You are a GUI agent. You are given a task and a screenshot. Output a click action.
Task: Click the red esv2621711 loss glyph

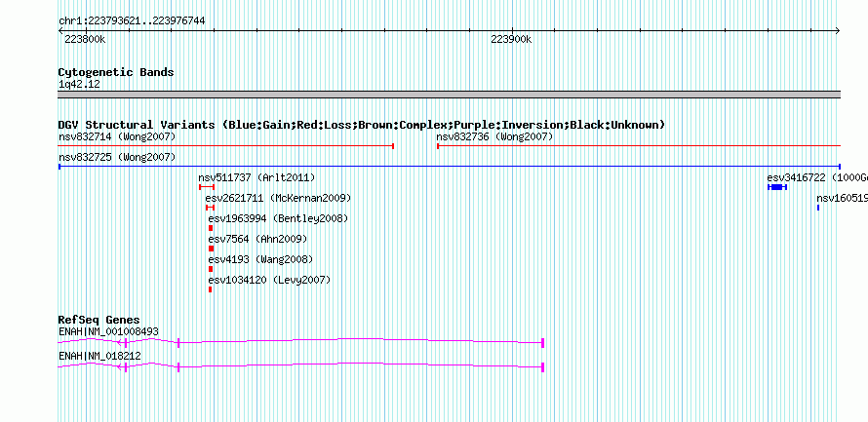click(x=210, y=208)
